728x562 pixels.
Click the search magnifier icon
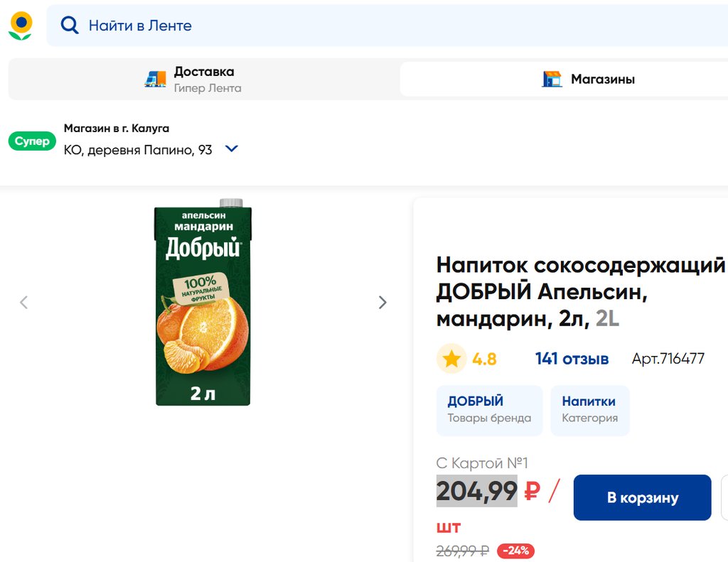tap(70, 26)
